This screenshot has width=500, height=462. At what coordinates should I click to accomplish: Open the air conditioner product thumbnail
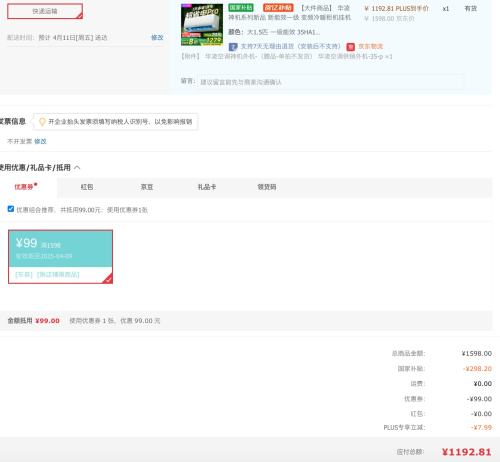(202, 25)
